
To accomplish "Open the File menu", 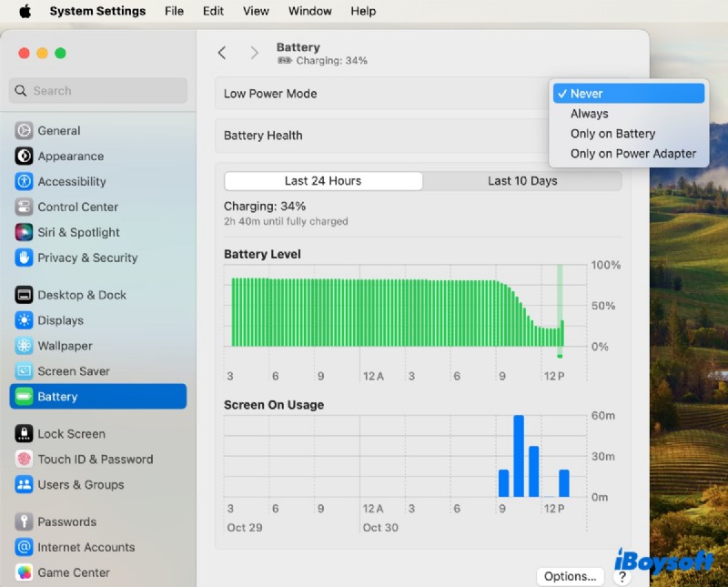I will [x=174, y=11].
